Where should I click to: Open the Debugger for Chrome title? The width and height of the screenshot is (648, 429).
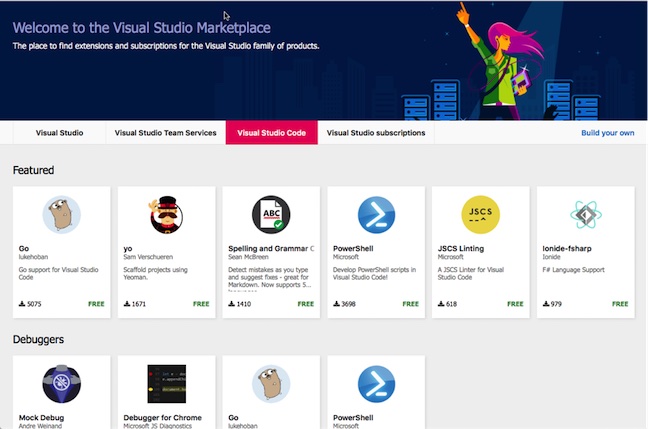click(x=162, y=417)
